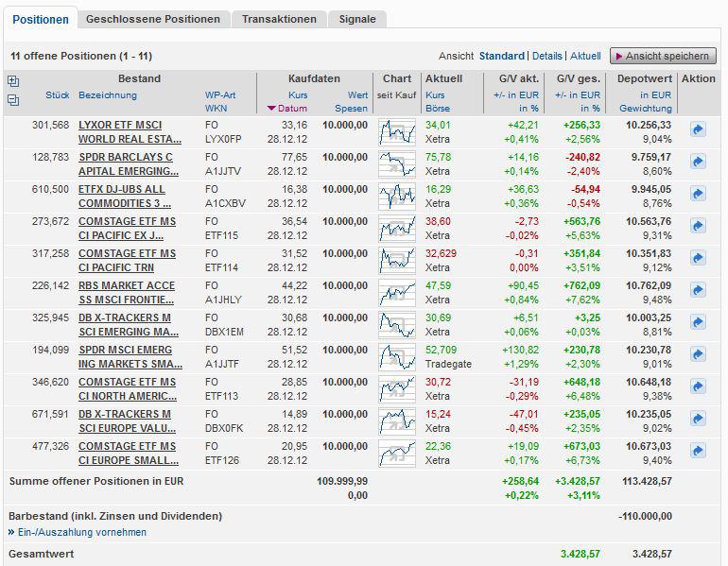
Task: Open chart thumbnail for RBS MARKET ACCESS
Action: 397,292
